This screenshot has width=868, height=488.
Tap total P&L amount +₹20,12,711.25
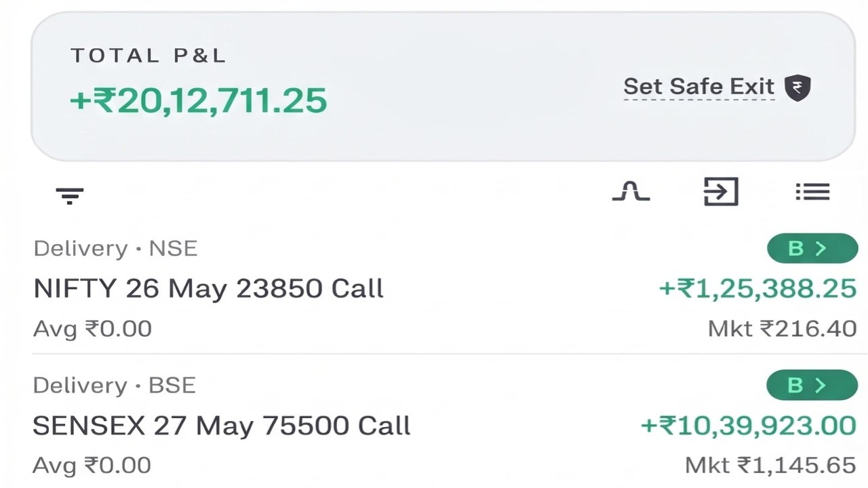pos(199,100)
